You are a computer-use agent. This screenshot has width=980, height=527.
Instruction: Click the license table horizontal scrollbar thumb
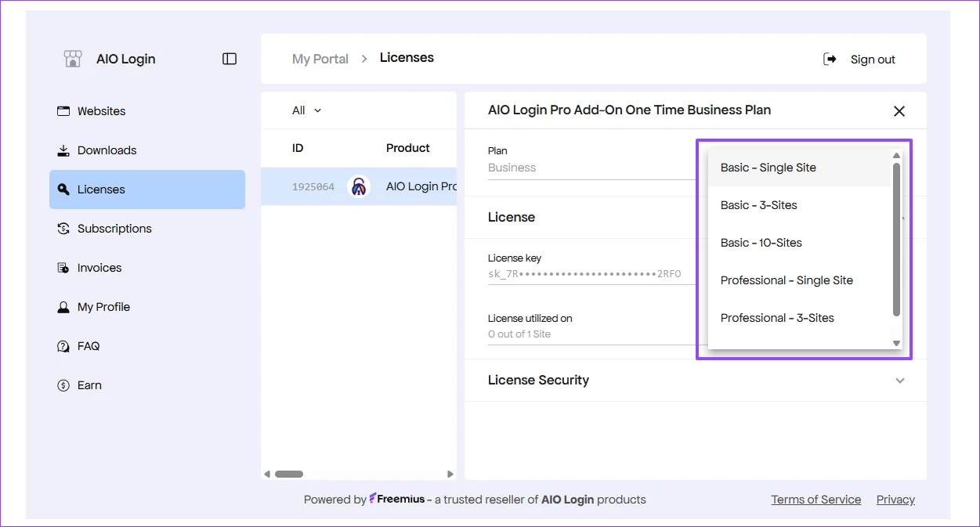[x=289, y=474]
